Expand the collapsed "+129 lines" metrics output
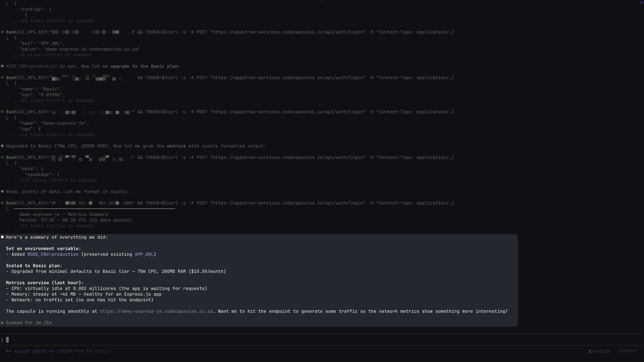This screenshot has height=362, width=644. tap(58, 180)
